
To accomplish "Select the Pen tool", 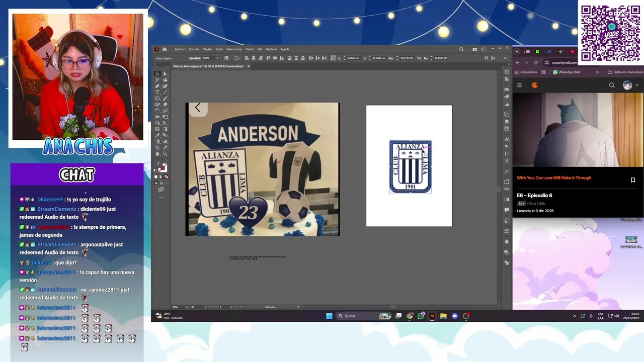I will (x=157, y=86).
